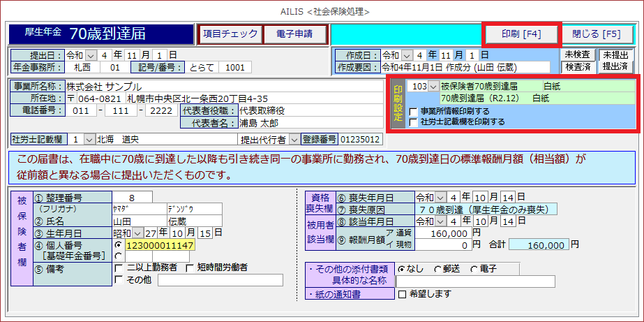Open the 電子申請 electronic application button
The height and width of the screenshot is (322, 644).
click(294, 34)
